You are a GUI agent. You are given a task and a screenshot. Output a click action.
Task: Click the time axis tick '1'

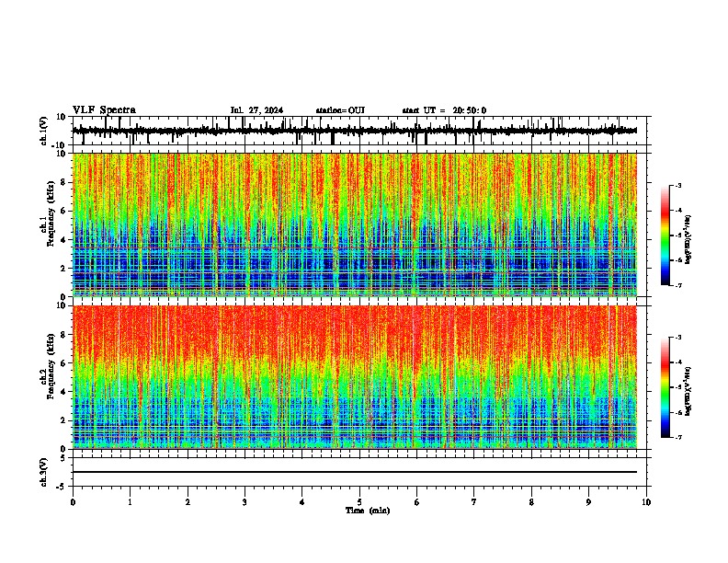(x=130, y=502)
